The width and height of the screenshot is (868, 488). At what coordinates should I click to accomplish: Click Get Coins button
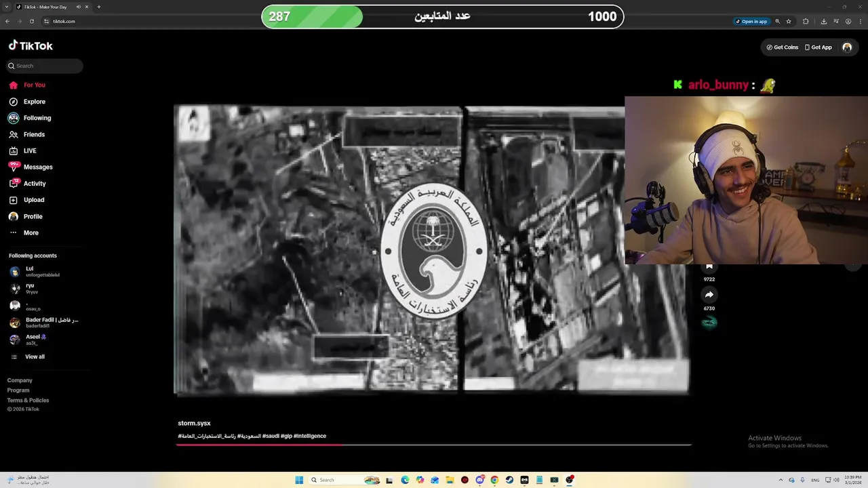pyautogui.click(x=782, y=47)
